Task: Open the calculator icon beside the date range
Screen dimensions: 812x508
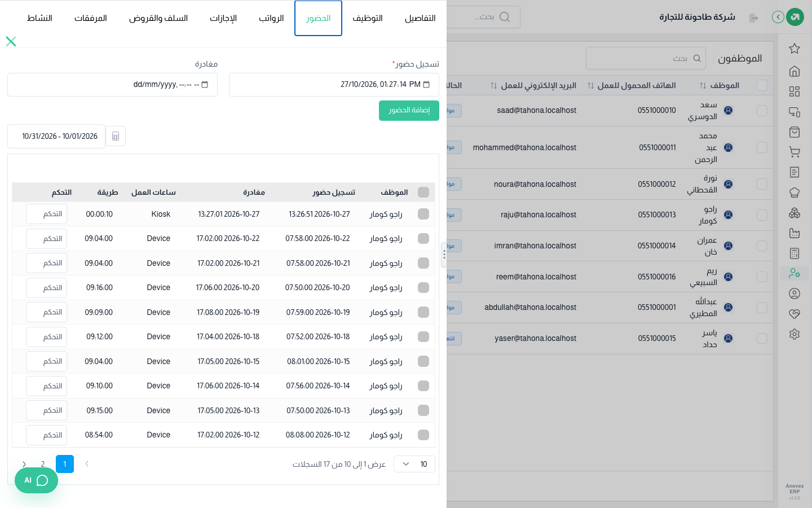Action: [116, 136]
